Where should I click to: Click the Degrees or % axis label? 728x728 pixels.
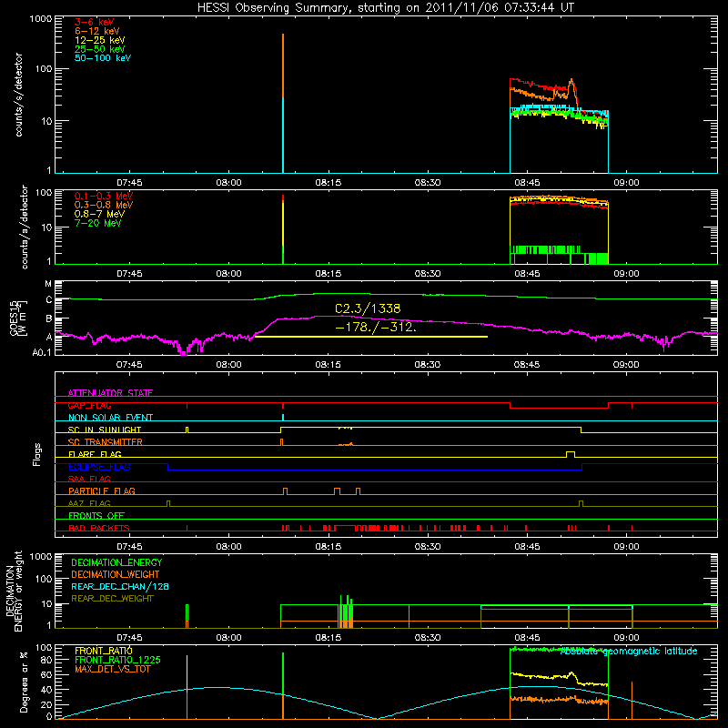(24, 682)
